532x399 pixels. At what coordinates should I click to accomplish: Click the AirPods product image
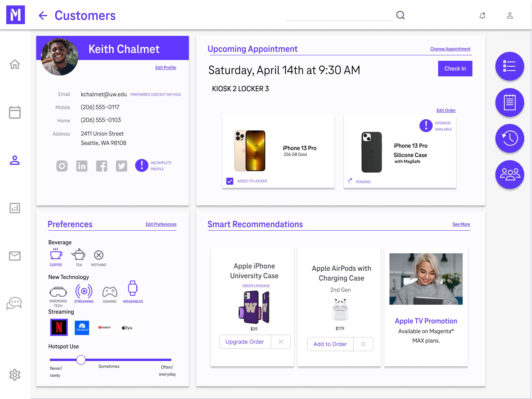(340, 309)
